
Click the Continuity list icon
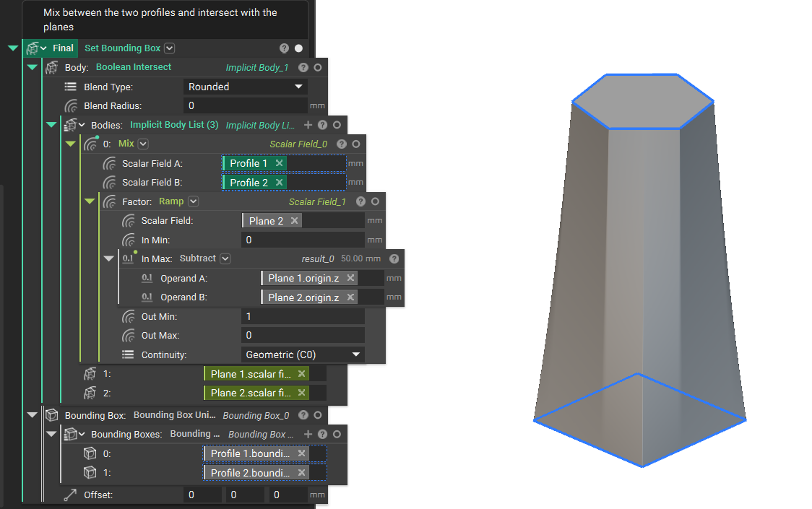[x=128, y=354]
